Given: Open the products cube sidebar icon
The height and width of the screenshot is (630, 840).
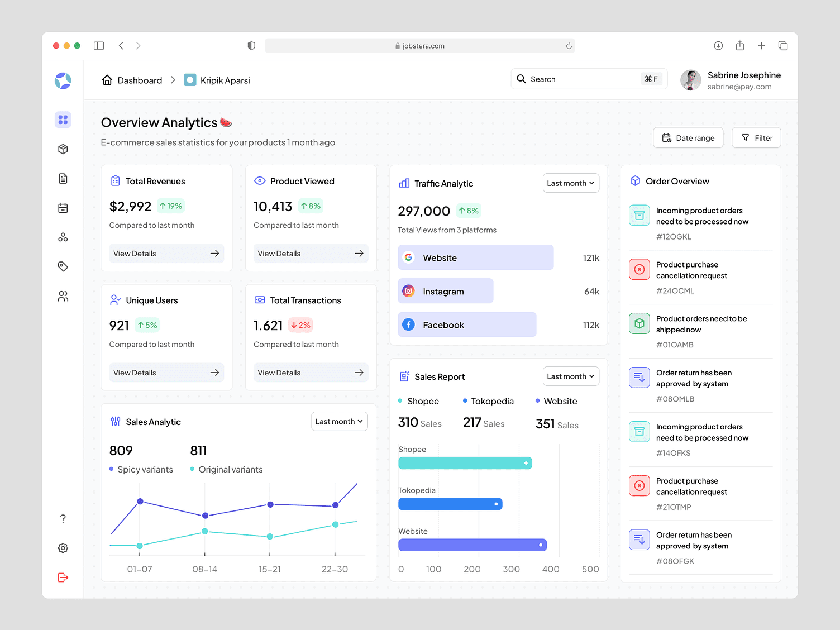Looking at the screenshot, I should [63, 149].
